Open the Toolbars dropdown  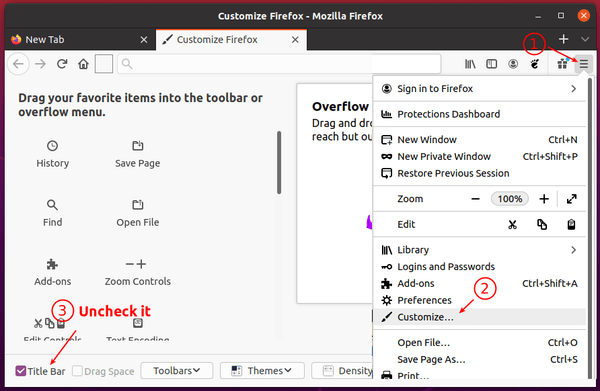click(x=176, y=371)
